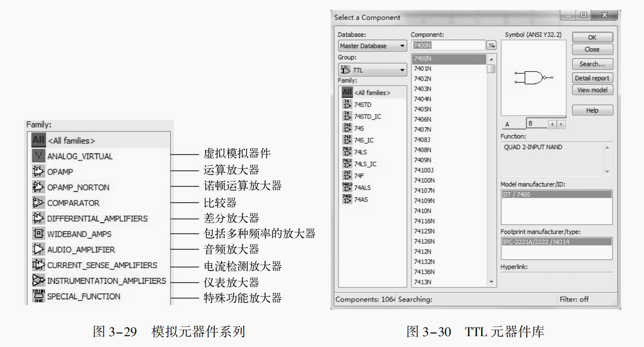This screenshot has height=347, width=644.
Task: Select the 74STD family icon
Action: pos(347,104)
